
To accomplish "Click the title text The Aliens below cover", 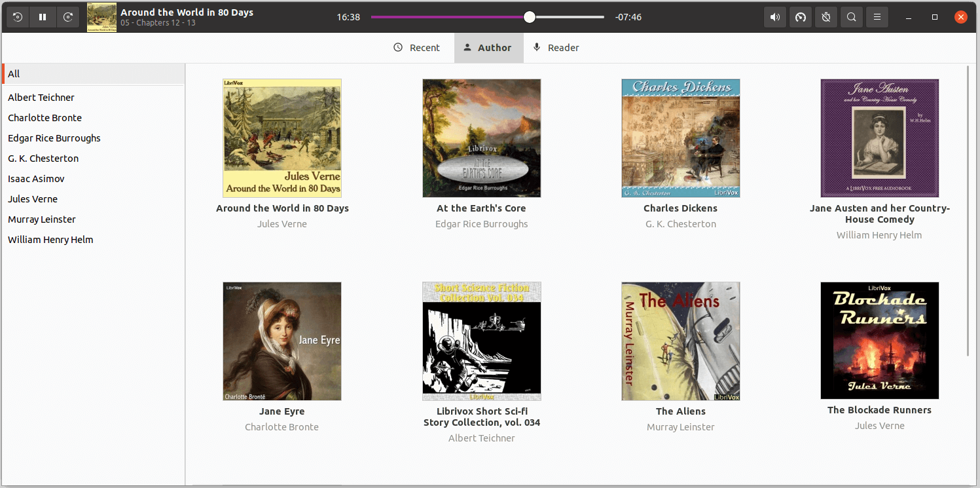I will coord(681,411).
